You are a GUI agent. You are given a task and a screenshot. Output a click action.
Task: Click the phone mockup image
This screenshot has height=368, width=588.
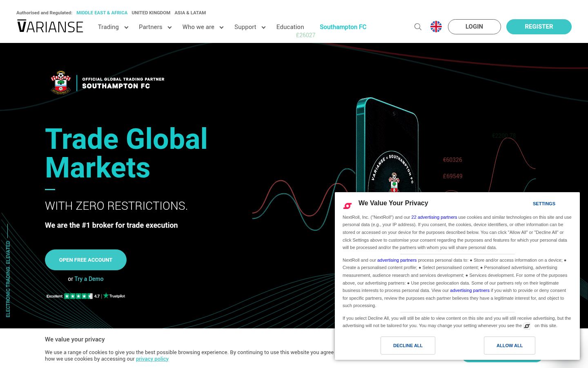tap(387, 145)
